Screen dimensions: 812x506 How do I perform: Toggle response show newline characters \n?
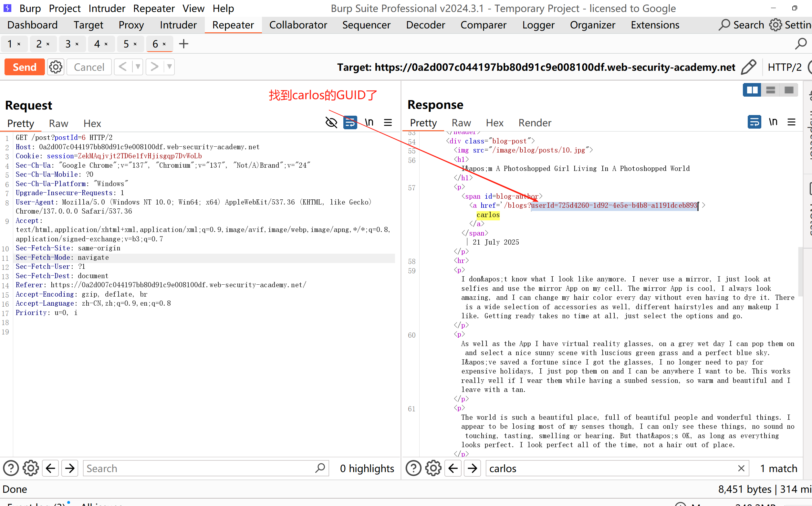773,122
